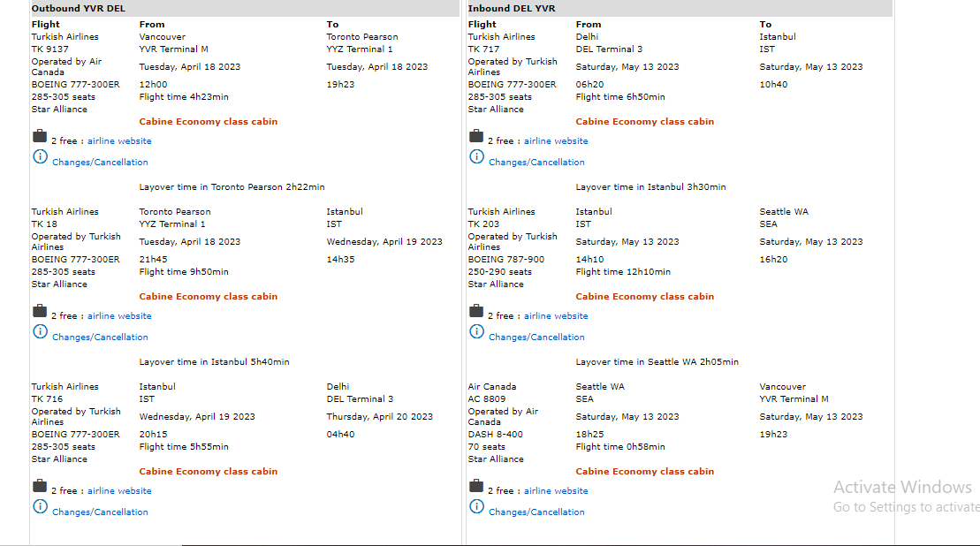Click the baggage icon for flight TK 716

tap(40, 486)
